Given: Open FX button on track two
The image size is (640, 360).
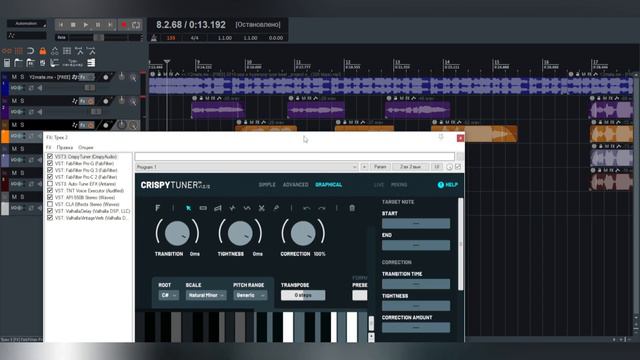Looking at the screenshot, I should [83, 101].
